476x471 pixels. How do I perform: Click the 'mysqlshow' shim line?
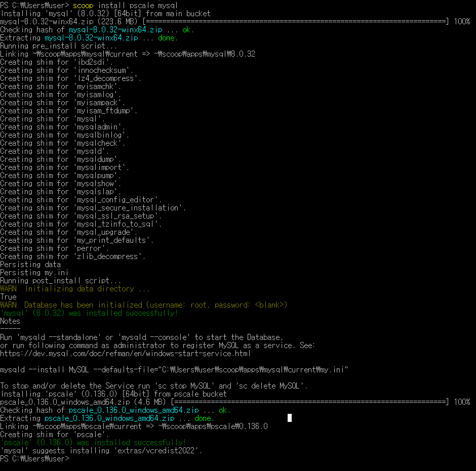[x=60, y=184]
